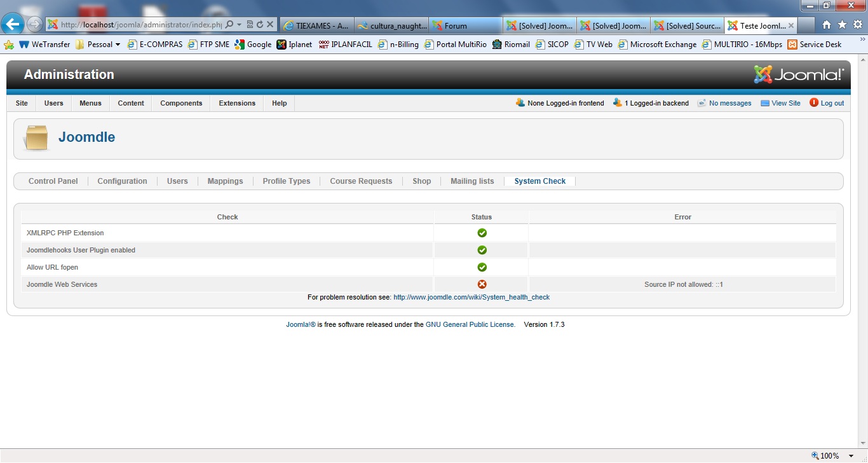Open the Extensions menu
The image size is (868, 463).
[x=237, y=103]
